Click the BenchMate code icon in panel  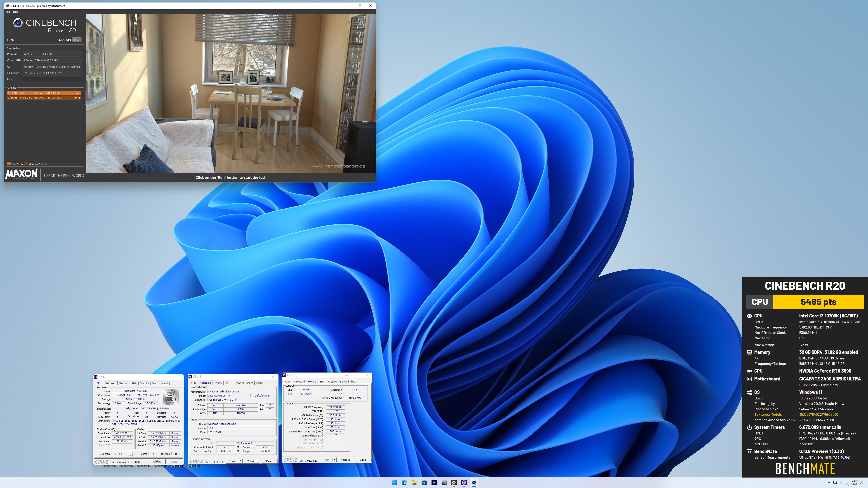coord(749,452)
